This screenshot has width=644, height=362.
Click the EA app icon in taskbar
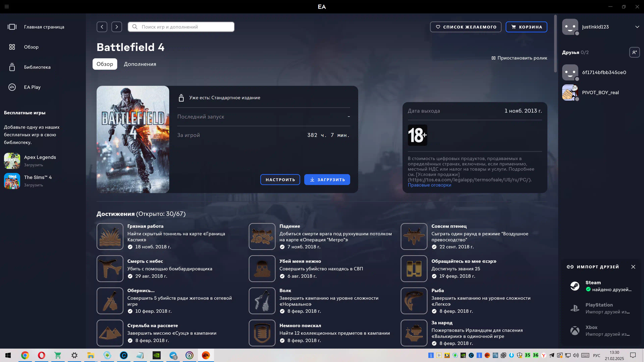206,355
